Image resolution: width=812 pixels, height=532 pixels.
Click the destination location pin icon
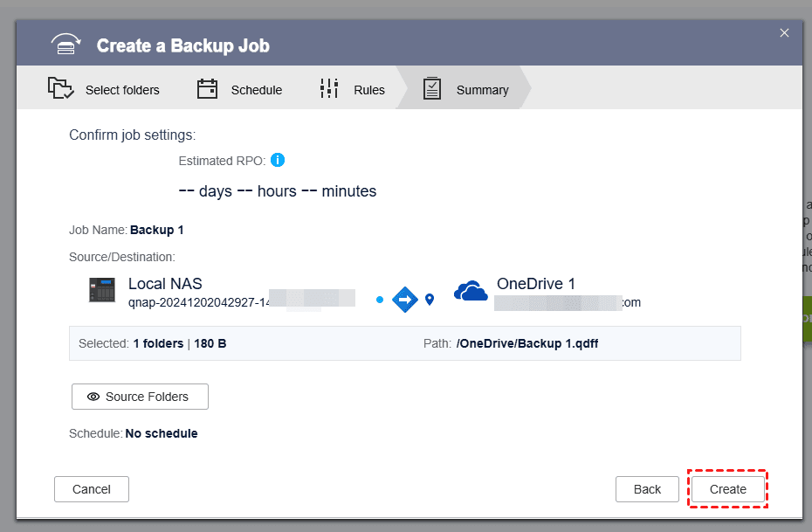point(430,300)
